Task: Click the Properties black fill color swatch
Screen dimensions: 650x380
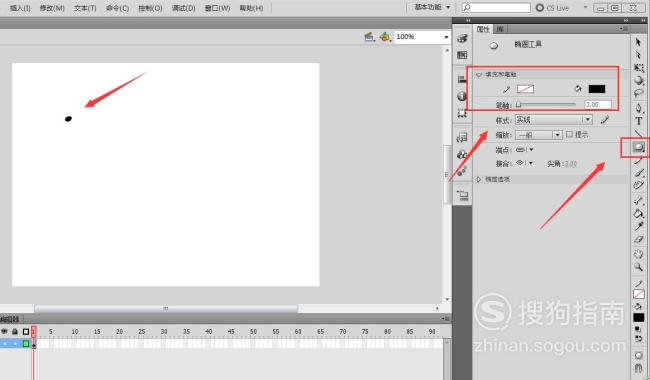Action: click(x=597, y=89)
